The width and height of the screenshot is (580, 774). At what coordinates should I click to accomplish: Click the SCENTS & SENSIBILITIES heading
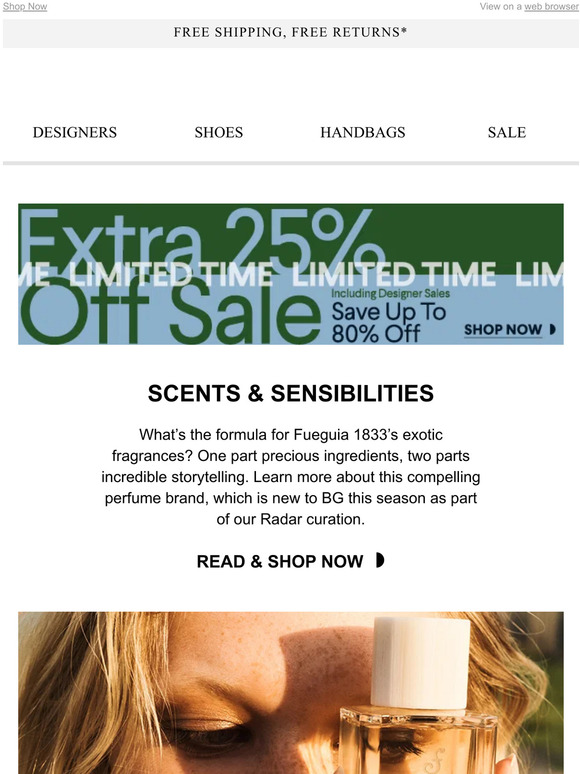tap(291, 393)
